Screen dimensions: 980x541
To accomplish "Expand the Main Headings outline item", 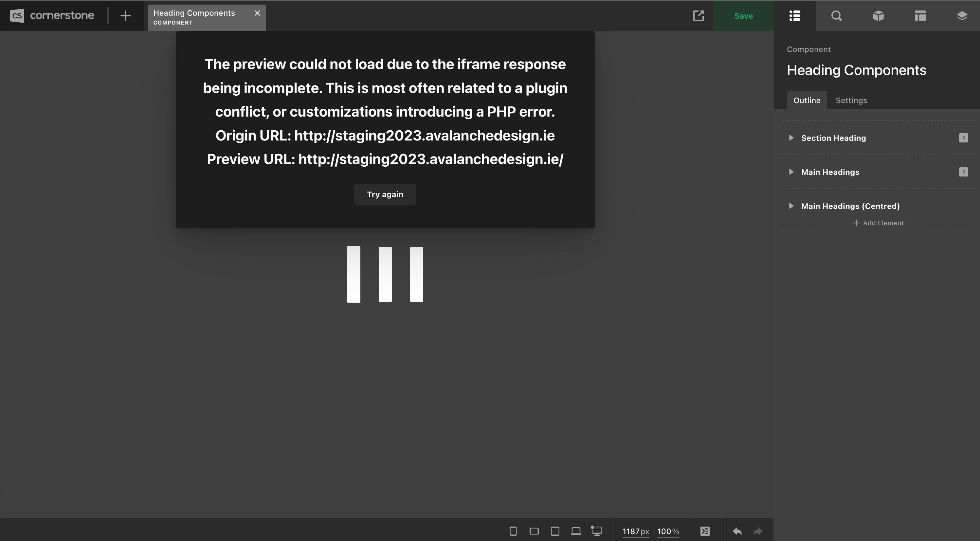I will (x=791, y=172).
